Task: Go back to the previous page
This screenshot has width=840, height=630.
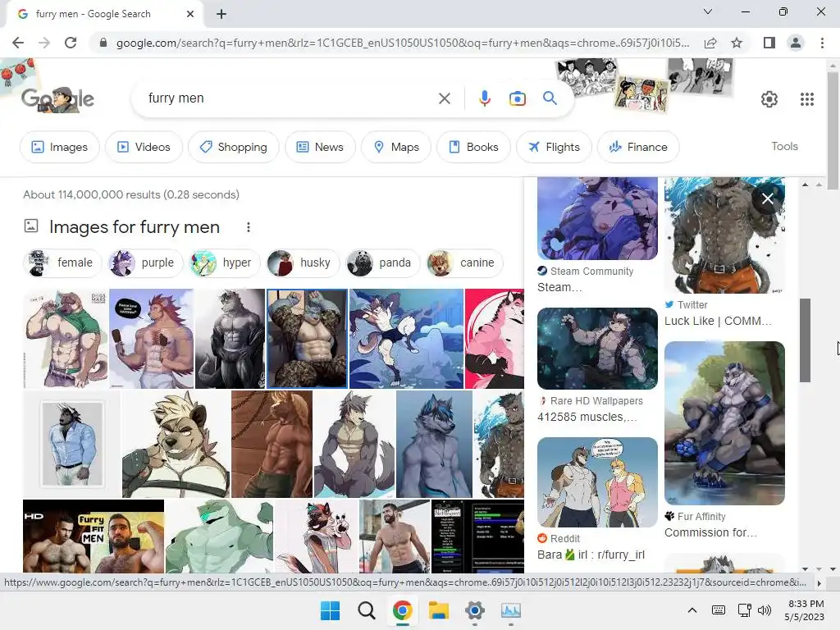Action: click(x=18, y=43)
